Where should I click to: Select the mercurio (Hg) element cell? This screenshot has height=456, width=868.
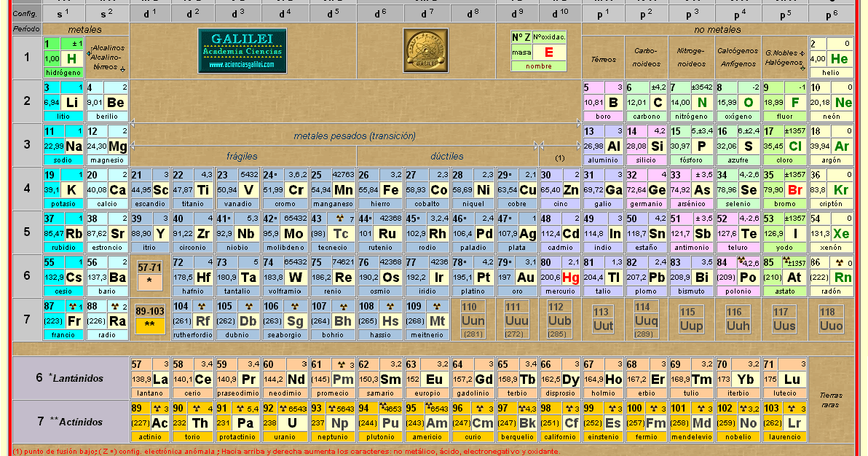coord(560,277)
